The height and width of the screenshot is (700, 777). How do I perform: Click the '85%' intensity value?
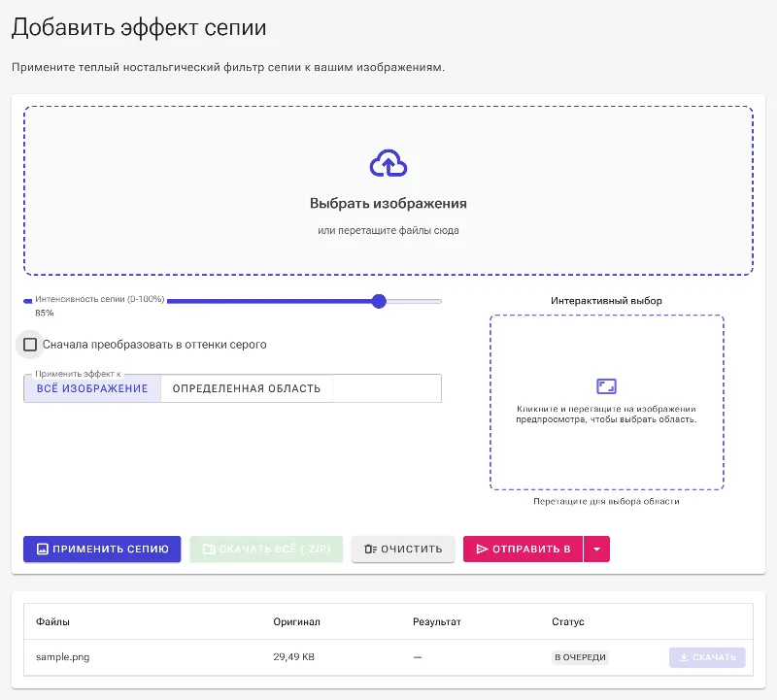pos(44,313)
